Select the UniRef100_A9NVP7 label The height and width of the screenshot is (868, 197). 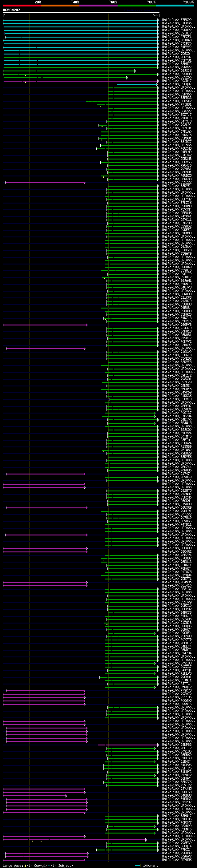(x=177, y=67)
